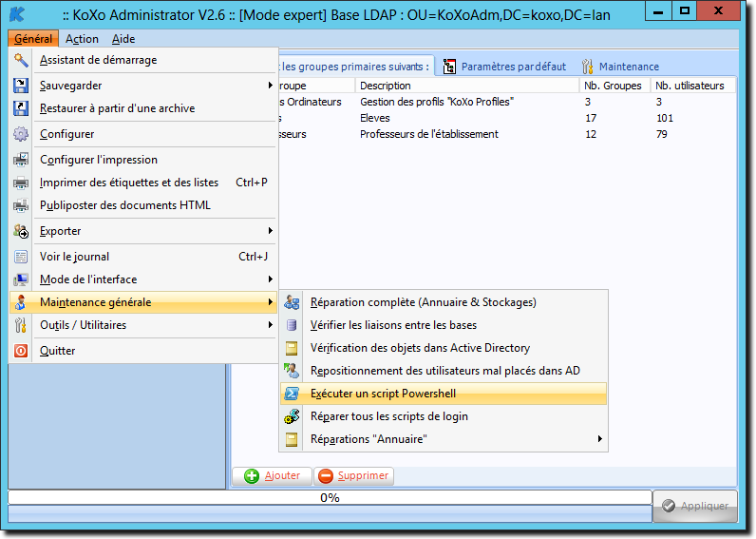Screen dimensions: 756x539
Task: Click the Appliquer button
Action: click(x=695, y=506)
